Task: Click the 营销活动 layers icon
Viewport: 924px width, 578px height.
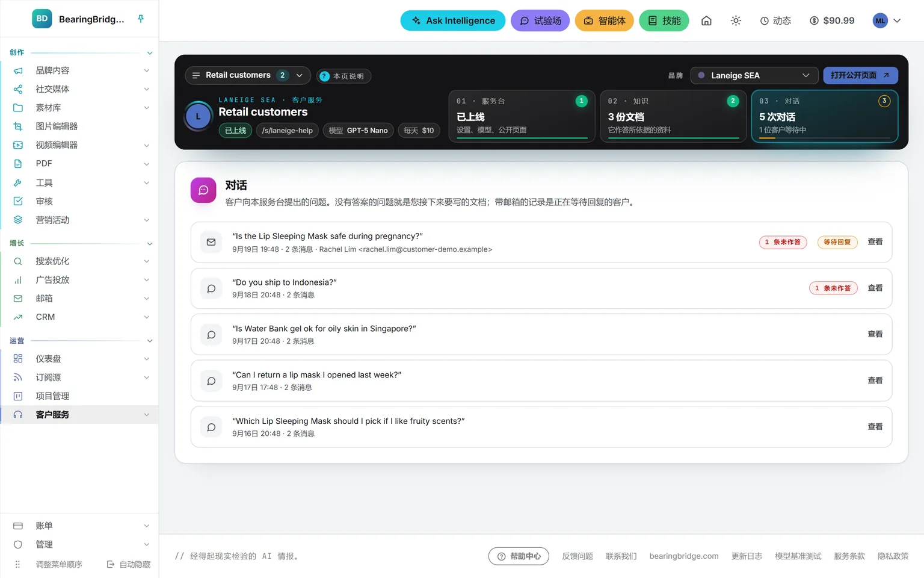Action: (x=18, y=220)
